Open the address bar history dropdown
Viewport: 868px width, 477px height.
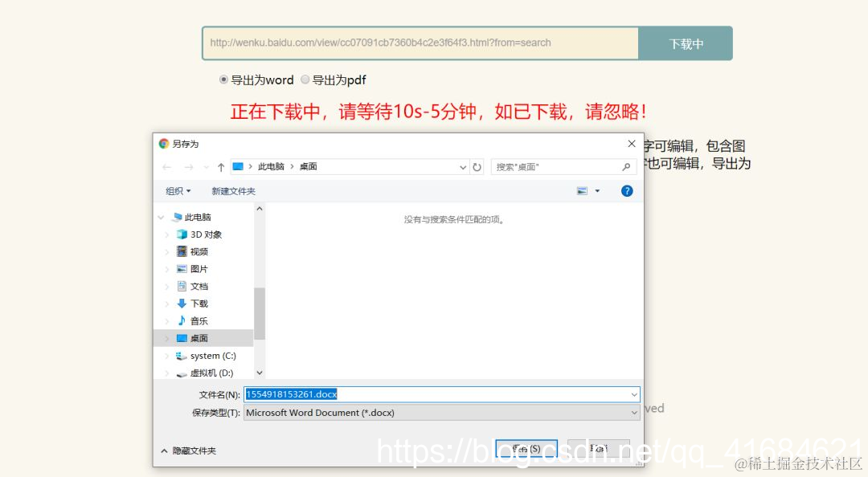pos(461,166)
